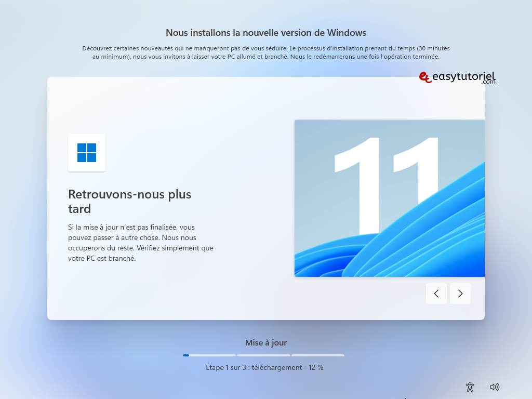
Task: Click the update progress bar
Action: point(263,355)
